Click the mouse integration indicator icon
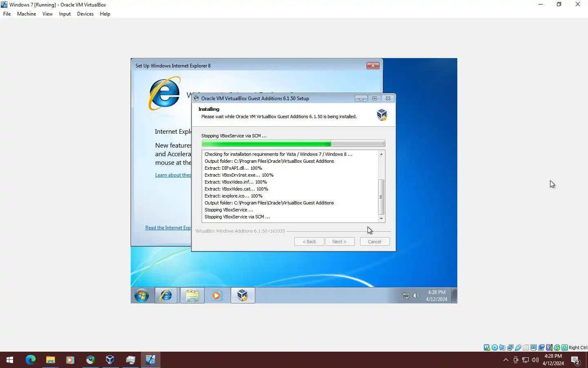588x368 pixels. point(557,348)
